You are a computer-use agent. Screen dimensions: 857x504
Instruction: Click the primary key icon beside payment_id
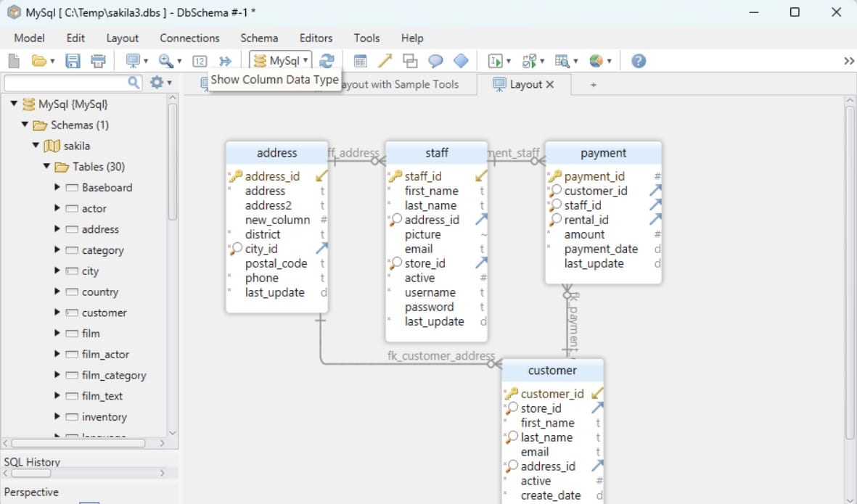click(x=554, y=176)
